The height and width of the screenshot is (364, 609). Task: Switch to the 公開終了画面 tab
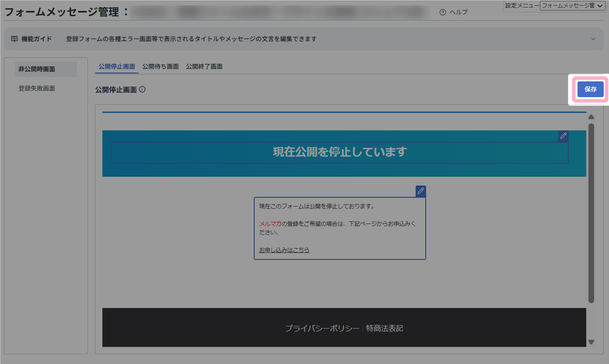(x=204, y=66)
